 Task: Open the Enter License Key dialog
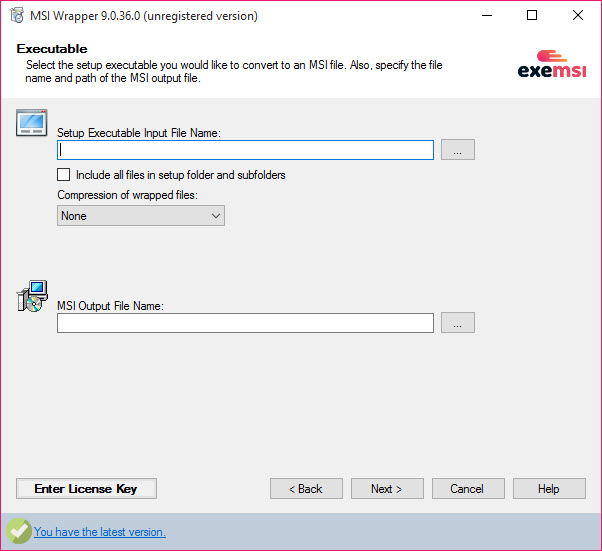point(86,488)
